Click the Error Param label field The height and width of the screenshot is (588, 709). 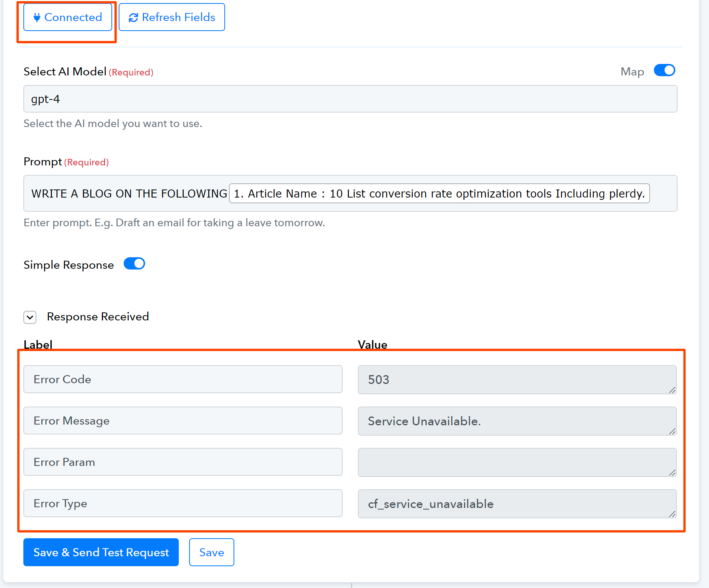183,462
